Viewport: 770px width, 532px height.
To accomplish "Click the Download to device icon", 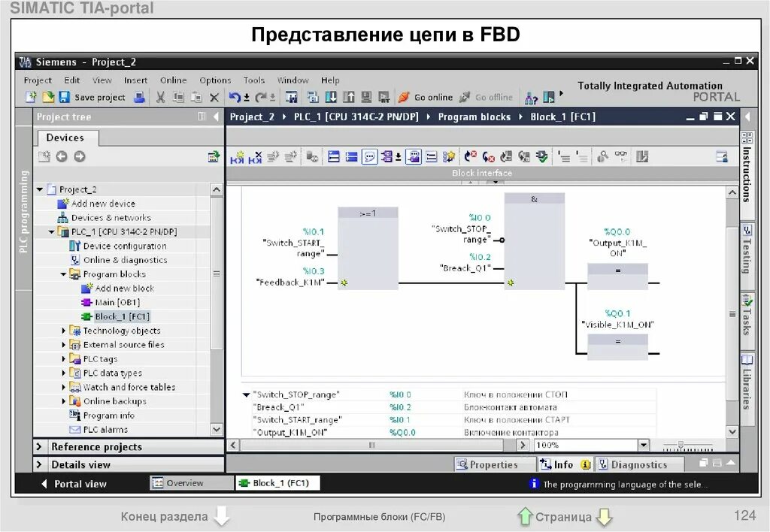I will 331,97.
